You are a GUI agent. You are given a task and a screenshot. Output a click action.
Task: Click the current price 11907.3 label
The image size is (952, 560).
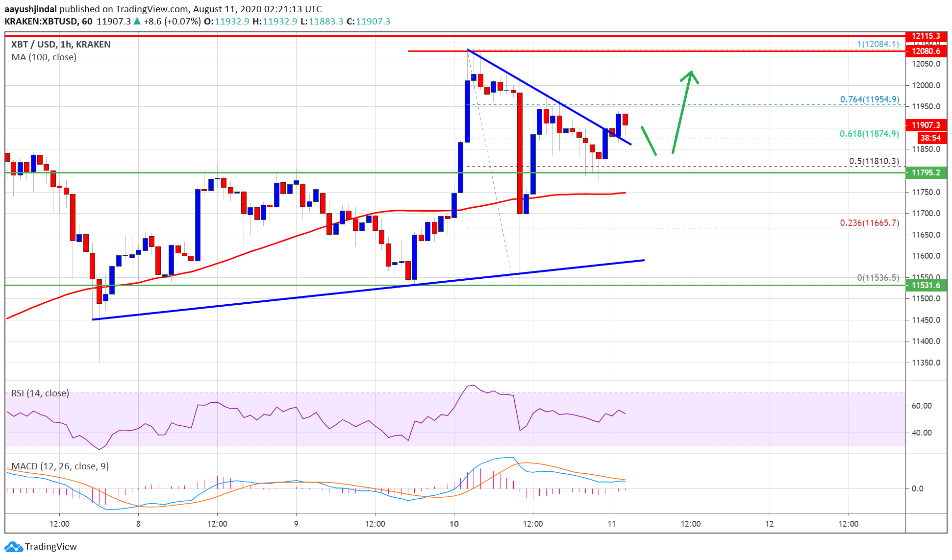click(926, 125)
